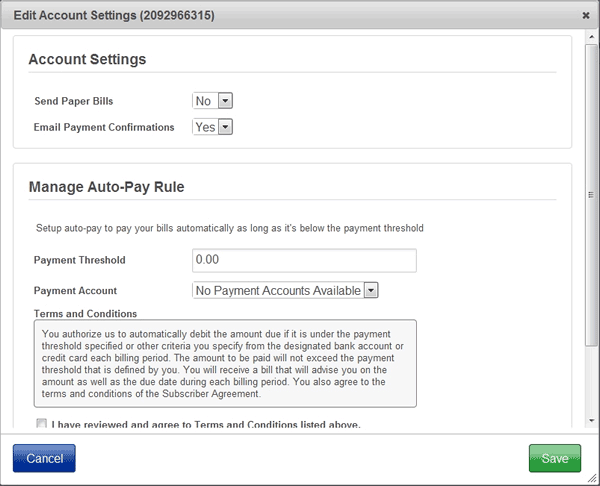
Task: Open the Send Paper Bills dropdown
Action: tap(212, 101)
